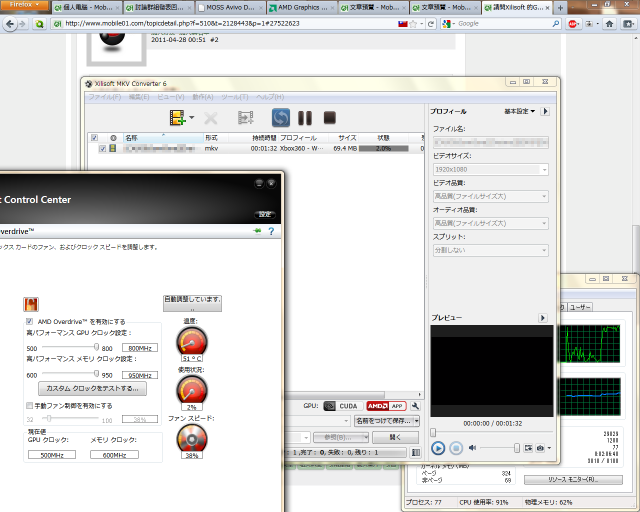Open the 動作(A) menu

coord(203,97)
